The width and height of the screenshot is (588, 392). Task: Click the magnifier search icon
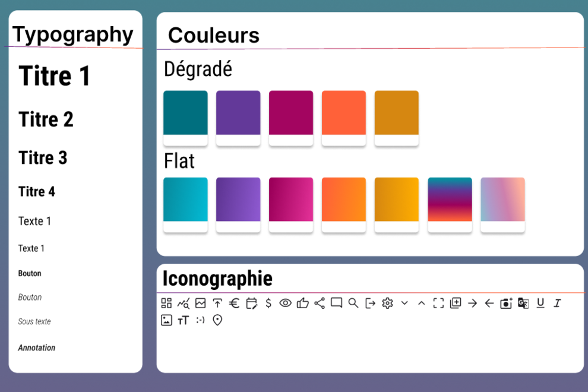(353, 303)
